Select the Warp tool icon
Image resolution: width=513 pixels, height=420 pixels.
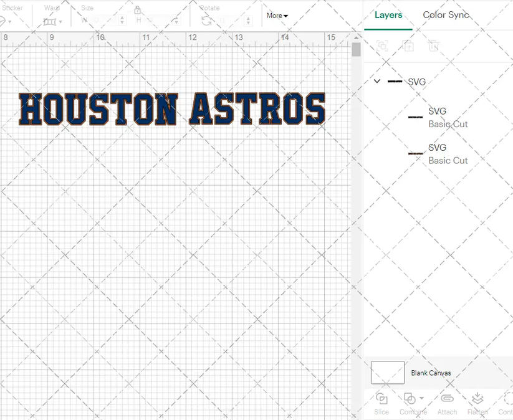[49, 21]
